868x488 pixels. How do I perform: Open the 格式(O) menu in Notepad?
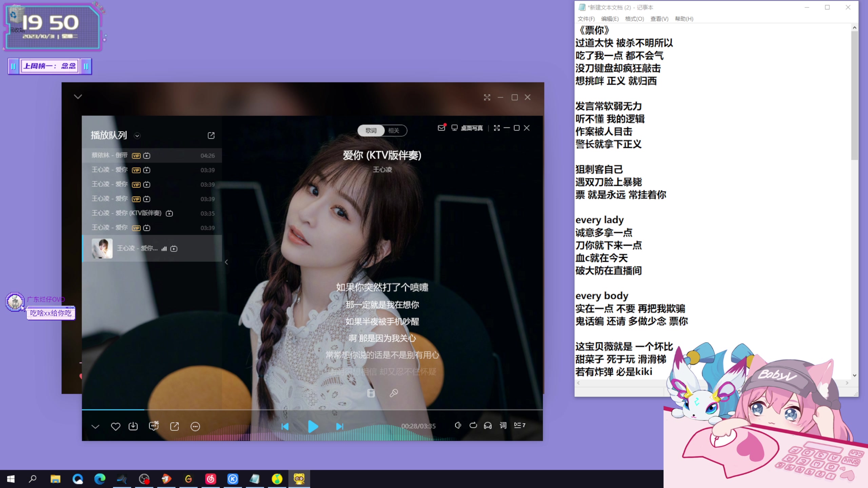[634, 19]
